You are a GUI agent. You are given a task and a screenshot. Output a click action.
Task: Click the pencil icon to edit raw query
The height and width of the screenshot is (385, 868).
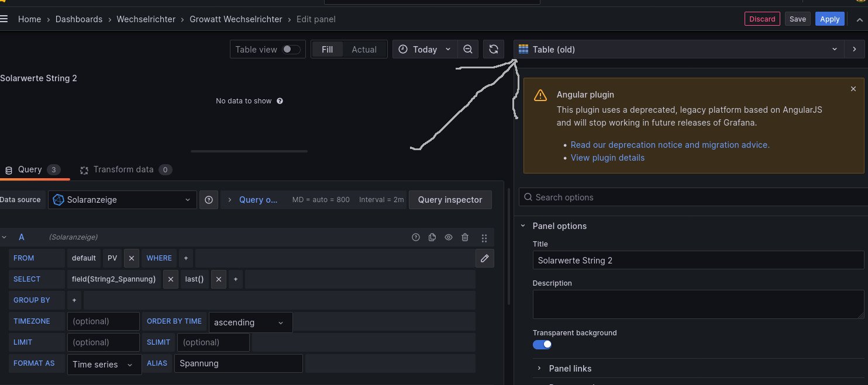[484, 258]
